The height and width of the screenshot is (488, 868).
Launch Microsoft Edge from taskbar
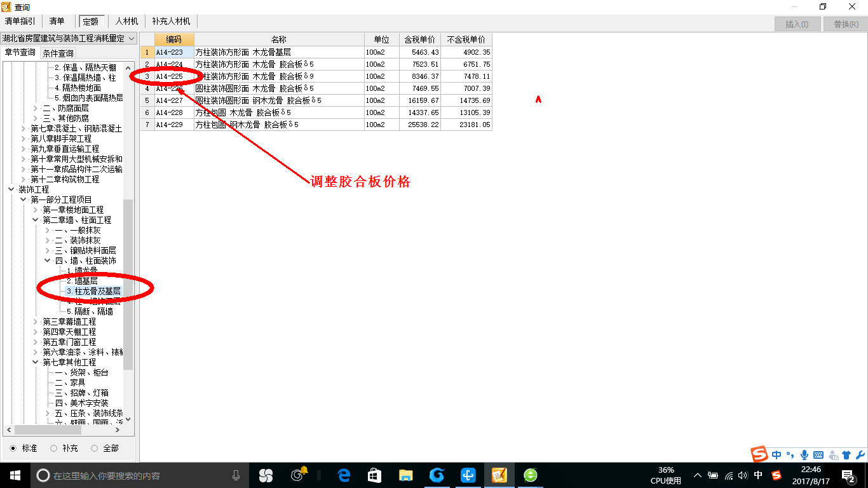point(344,475)
